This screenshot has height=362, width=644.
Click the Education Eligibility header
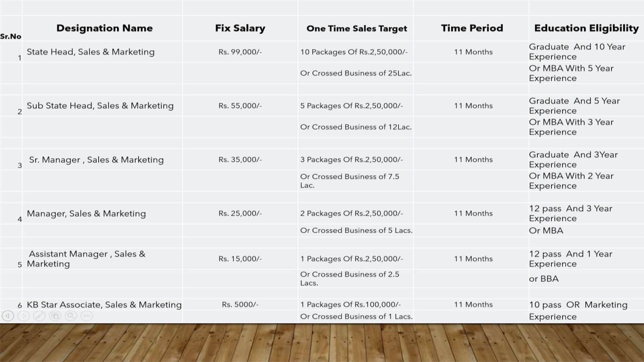click(586, 28)
